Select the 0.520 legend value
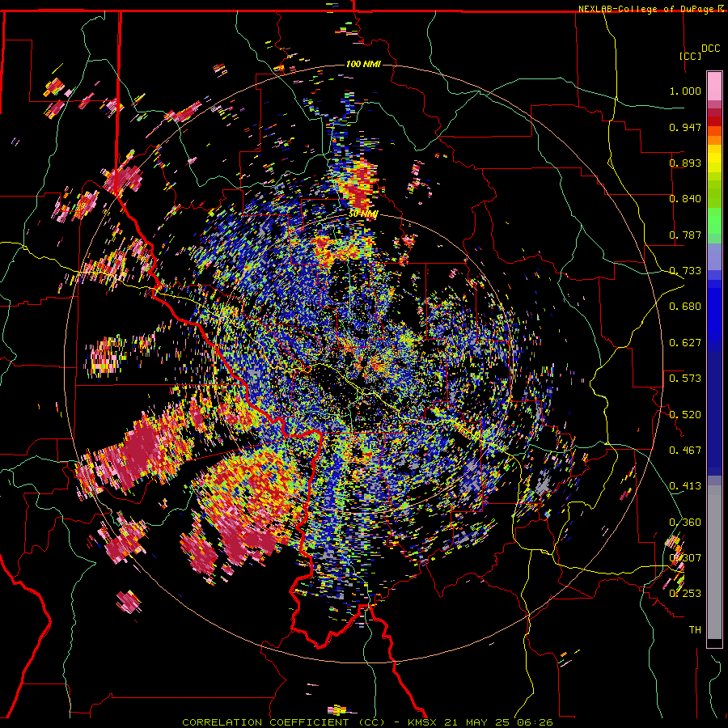Viewport: 728px width, 728px height. (x=685, y=415)
